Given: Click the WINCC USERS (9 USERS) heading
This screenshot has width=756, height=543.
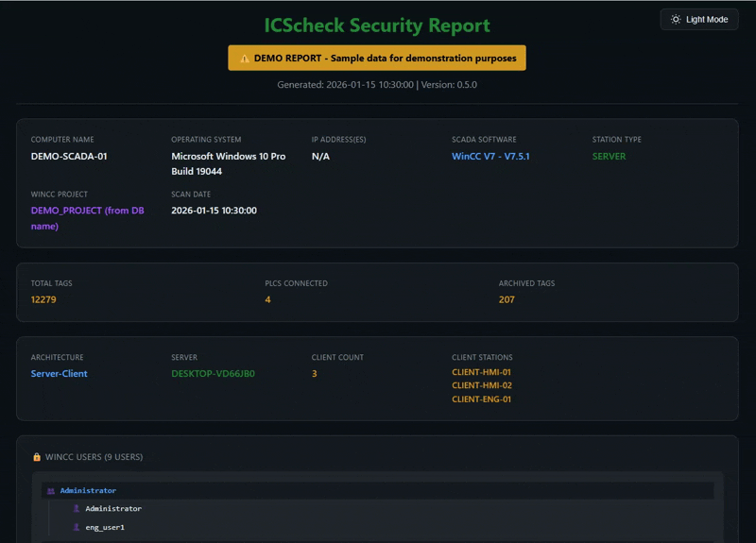Looking at the screenshot, I should [x=94, y=457].
